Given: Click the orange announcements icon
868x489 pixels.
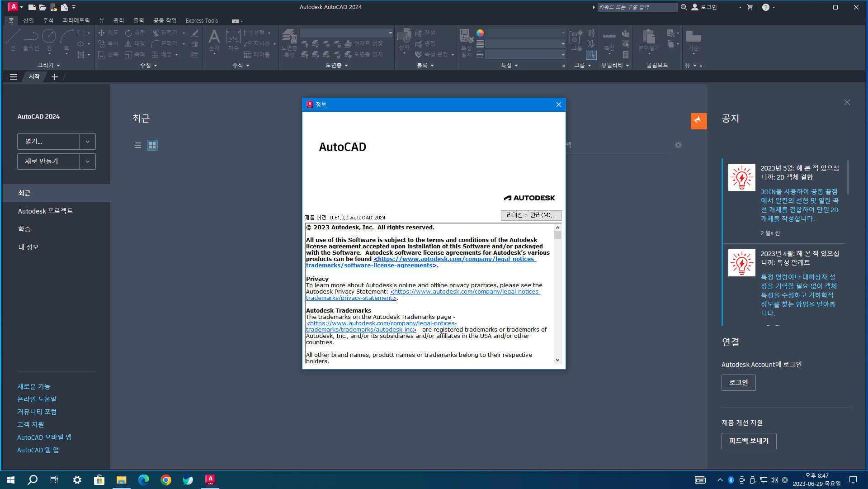Looking at the screenshot, I should tap(698, 121).
